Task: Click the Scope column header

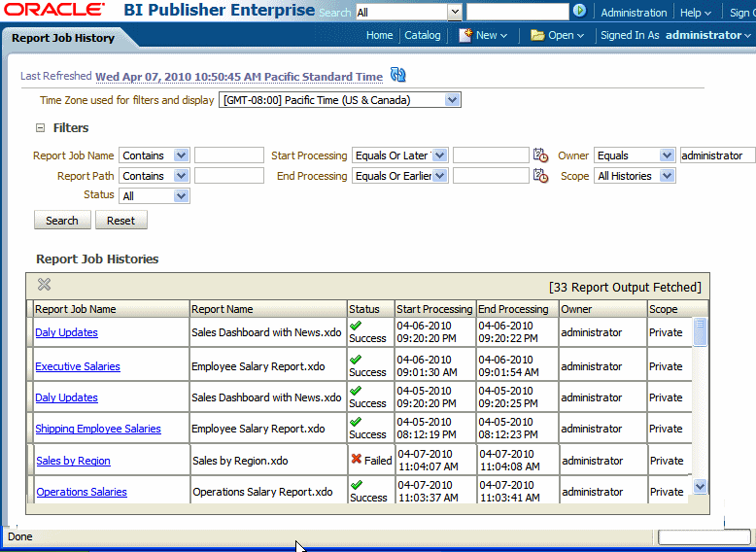Action: coord(677,309)
